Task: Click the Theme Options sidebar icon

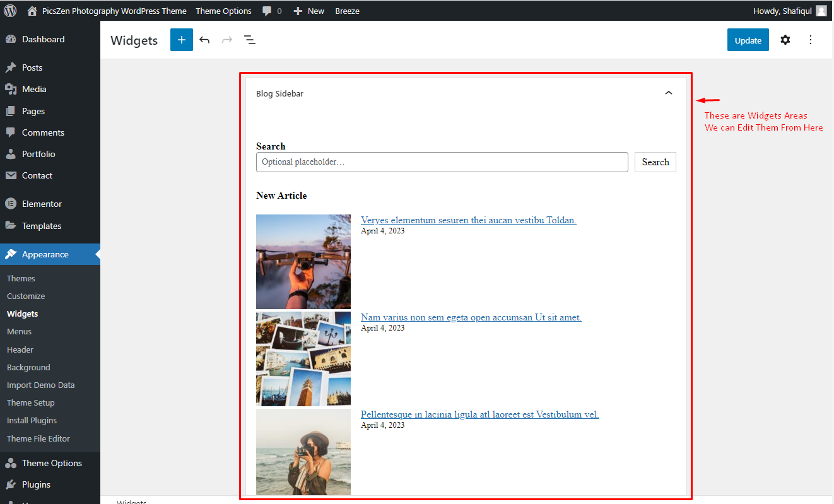Action: [x=11, y=463]
